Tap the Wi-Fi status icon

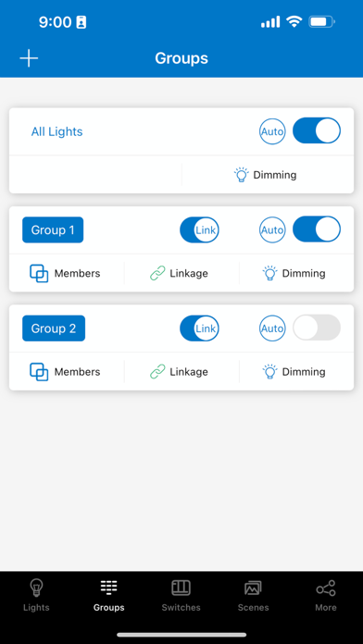pyautogui.click(x=294, y=21)
